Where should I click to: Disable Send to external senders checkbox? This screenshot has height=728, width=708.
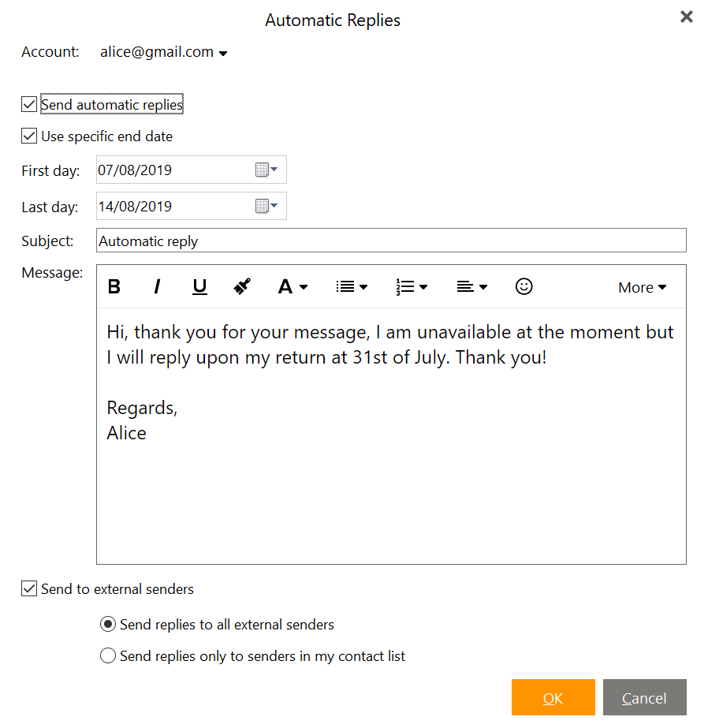click(28, 588)
